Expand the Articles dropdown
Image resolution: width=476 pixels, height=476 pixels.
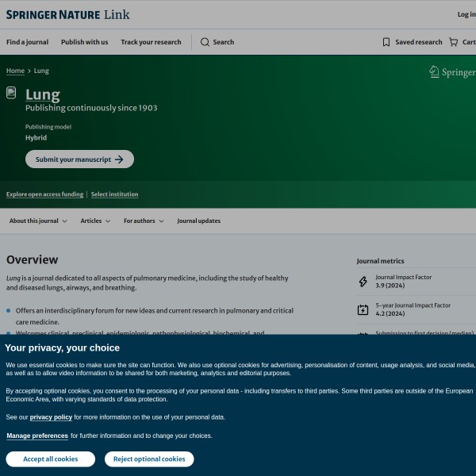tap(95, 221)
